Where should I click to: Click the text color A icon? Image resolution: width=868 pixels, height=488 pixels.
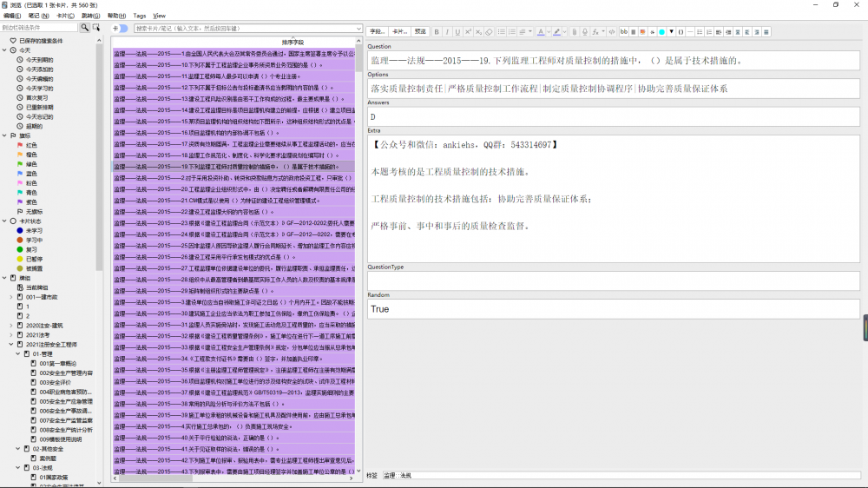click(541, 32)
